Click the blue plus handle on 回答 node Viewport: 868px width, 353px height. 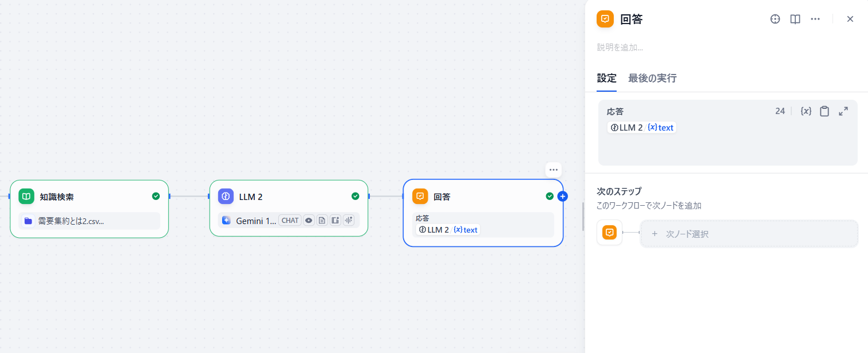pyautogui.click(x=562, y=197)
